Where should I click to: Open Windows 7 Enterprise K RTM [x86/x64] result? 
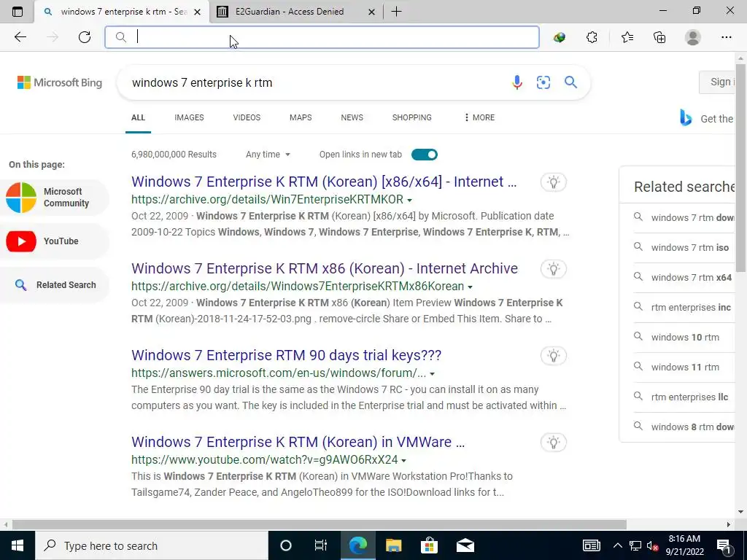pyautogui.click(x=324, y=182)
